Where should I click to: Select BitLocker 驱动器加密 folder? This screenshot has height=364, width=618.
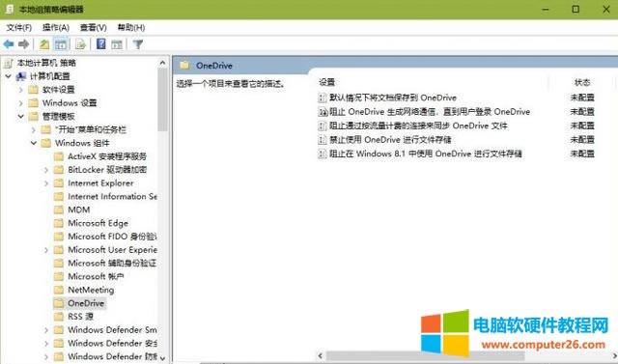point(107,170)
